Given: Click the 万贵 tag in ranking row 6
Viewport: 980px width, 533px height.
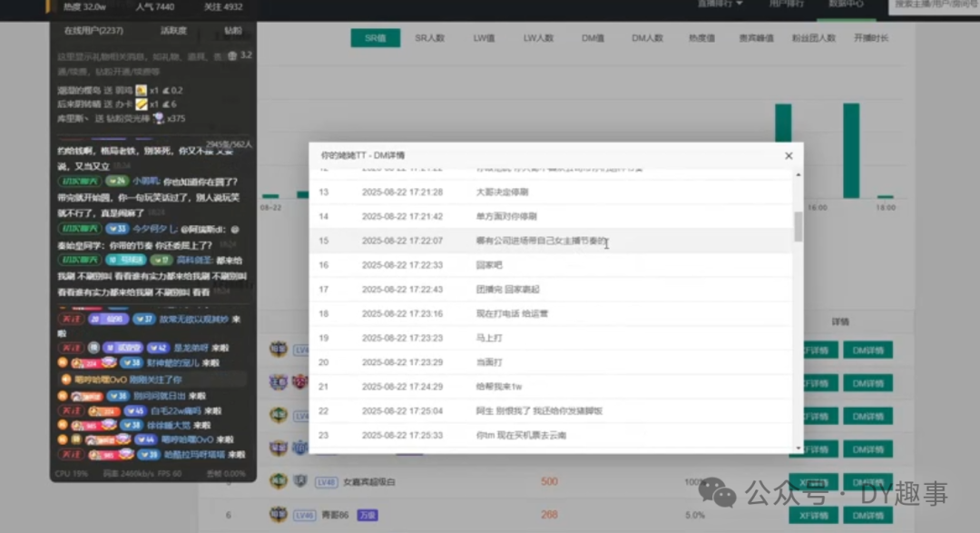Looking at the screenshot, I should click(x=367, y=516).
